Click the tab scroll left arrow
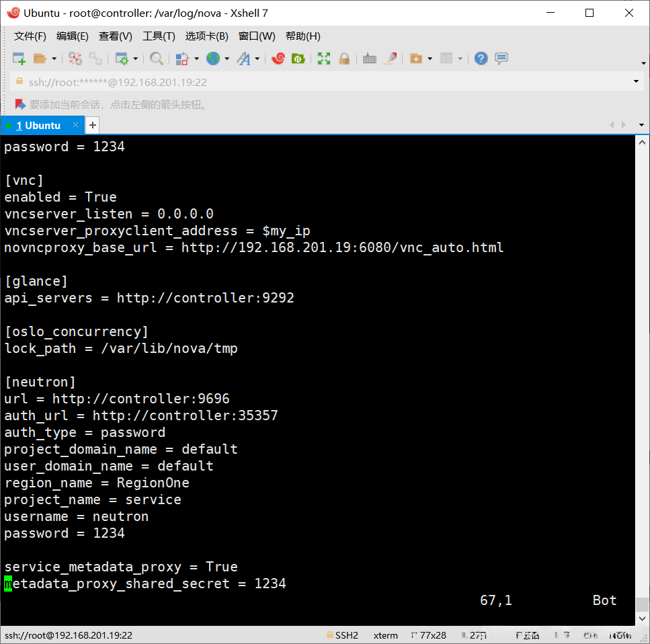The image size is (650, 644). [612, 125]
